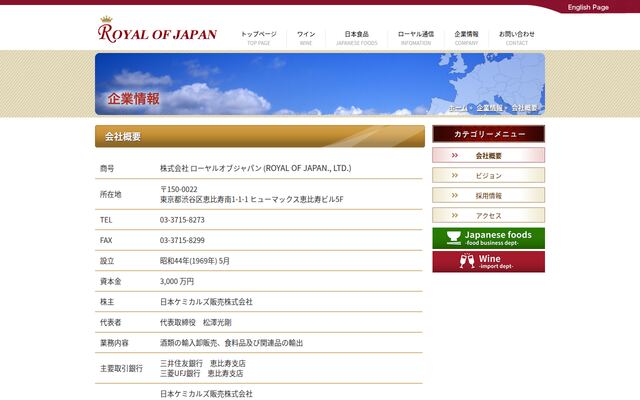Click the 会社概要 section heading bar
640x400 pixels.
[x=260, y=136]
